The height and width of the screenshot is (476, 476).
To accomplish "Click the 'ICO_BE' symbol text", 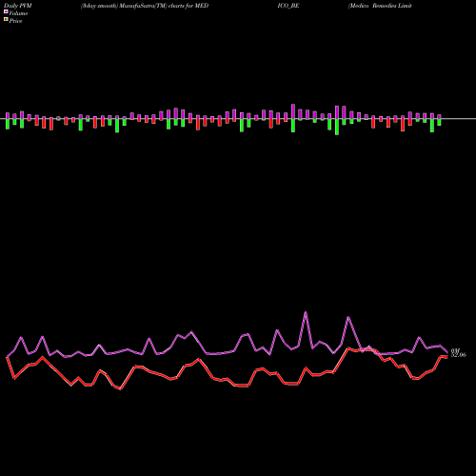I will pyautogui.click(x=288, y=6).
